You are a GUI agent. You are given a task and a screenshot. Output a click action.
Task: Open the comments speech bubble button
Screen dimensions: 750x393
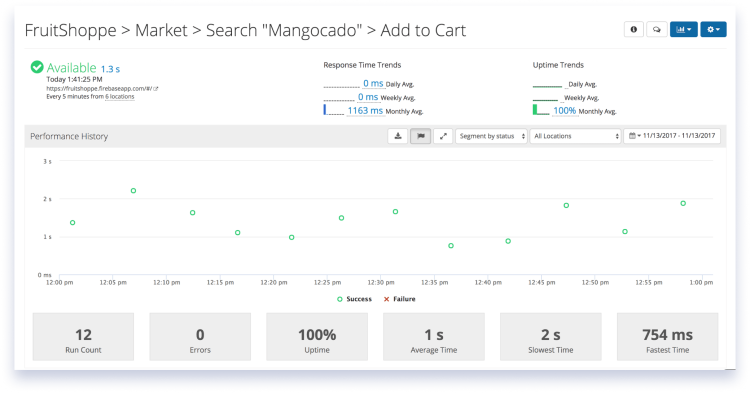[657, 30]
